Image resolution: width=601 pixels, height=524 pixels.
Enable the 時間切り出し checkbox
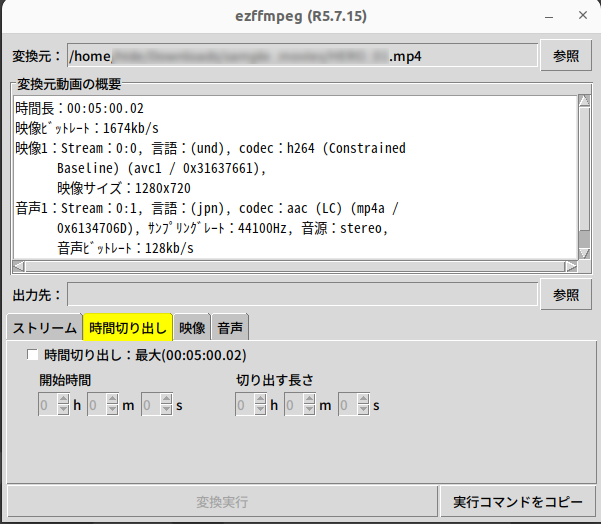[x=33, y=355]
